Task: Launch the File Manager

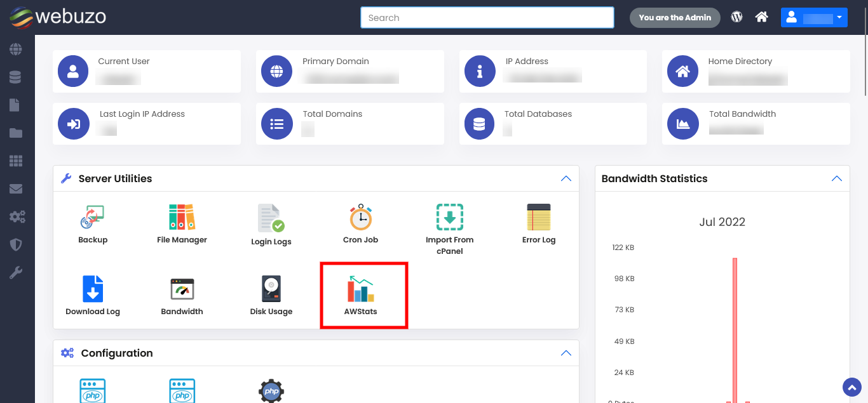Action: coord(182,222)
